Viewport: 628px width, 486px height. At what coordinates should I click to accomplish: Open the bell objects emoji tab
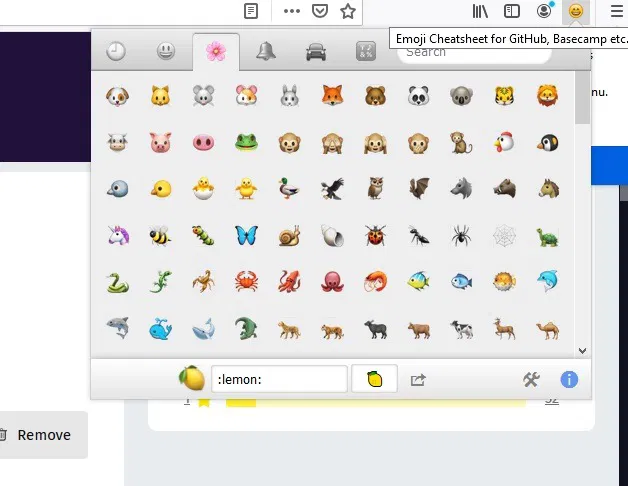[266, 52]
